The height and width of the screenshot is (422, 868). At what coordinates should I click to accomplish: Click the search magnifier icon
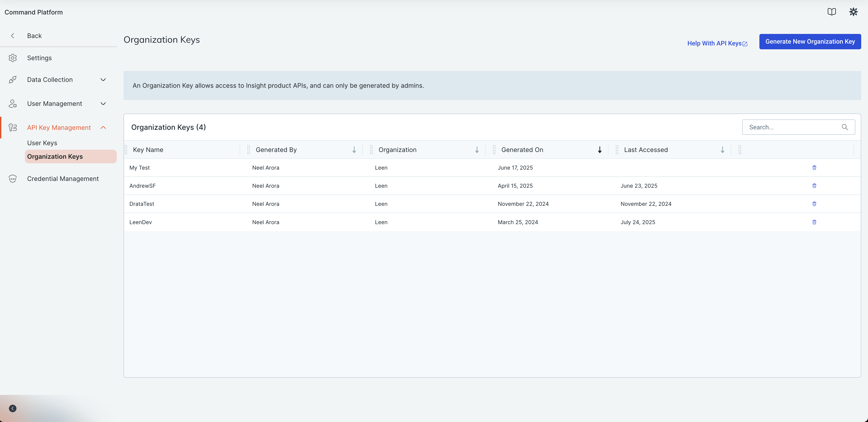(x=844, y=127)
